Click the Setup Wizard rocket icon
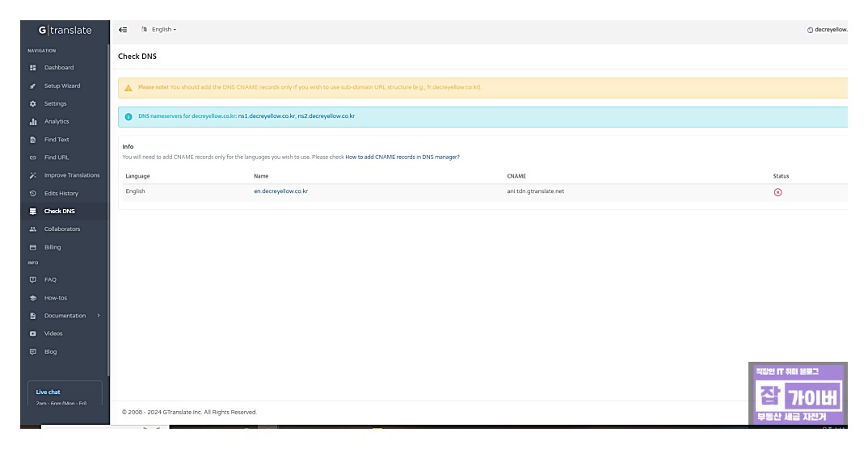 coord(32,86)
